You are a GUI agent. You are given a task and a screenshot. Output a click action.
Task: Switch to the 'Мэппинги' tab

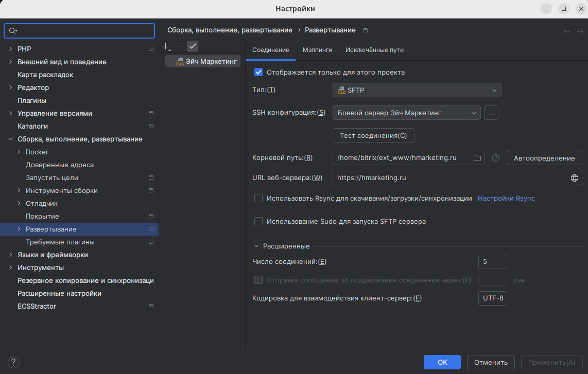(317, 50)
